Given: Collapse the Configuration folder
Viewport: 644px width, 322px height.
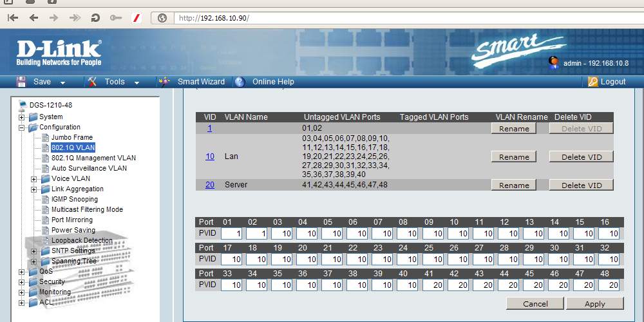Looking at the screenshot, I should (x=21, y=128).
